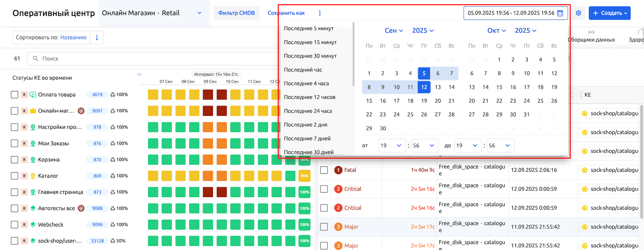Screen dimensions: 644x250
Task: Select Последние 7 дней preset
Action: [307, 138]
